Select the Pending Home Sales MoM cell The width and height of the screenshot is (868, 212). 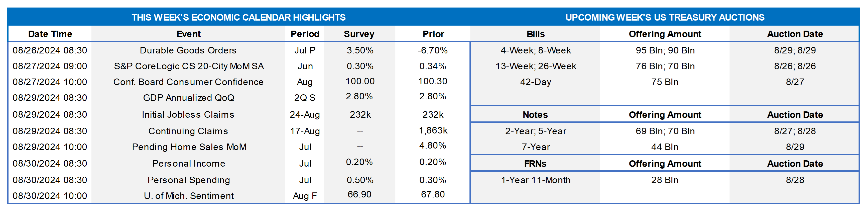(189, 147)
